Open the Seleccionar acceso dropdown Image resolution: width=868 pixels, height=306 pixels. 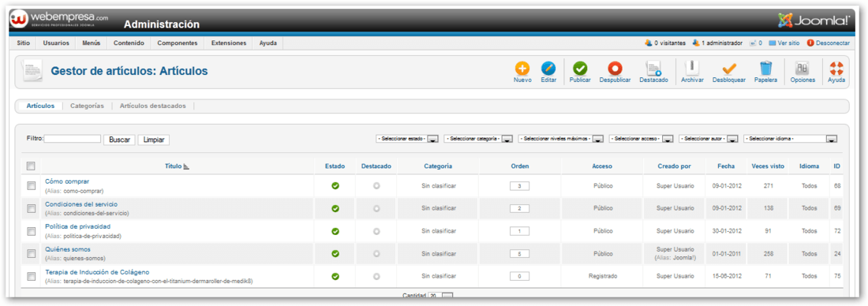click(x=641, y=138)
